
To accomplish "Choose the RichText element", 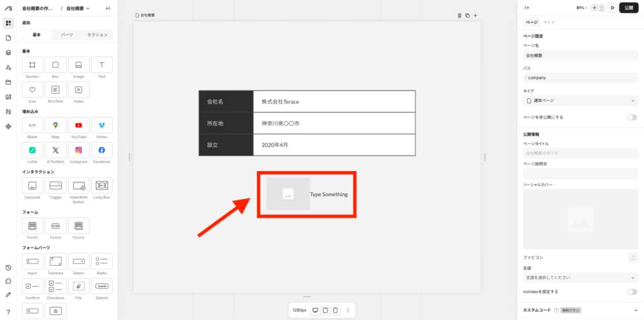I will [x=55, y=90].
